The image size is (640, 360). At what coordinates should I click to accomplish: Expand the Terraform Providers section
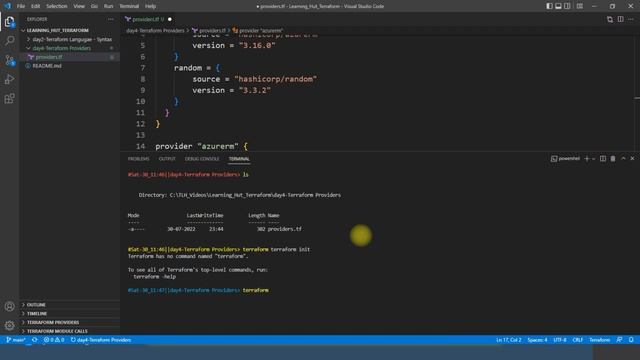pyautogui.click(x=69, y=322)
